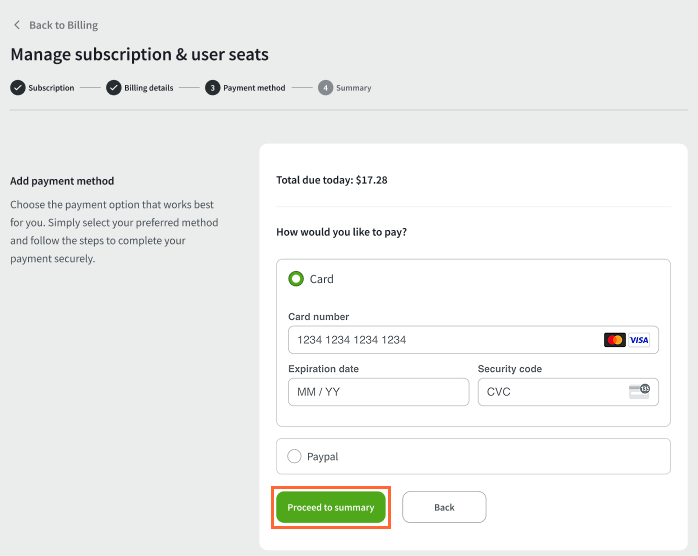Viewport: 698px width, 556px height.
Task: Focus the Expiration date field
Action: pos(379,392)
